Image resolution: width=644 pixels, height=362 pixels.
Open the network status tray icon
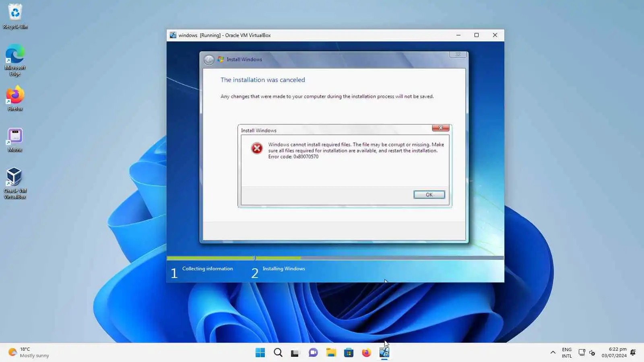[582, 352]
